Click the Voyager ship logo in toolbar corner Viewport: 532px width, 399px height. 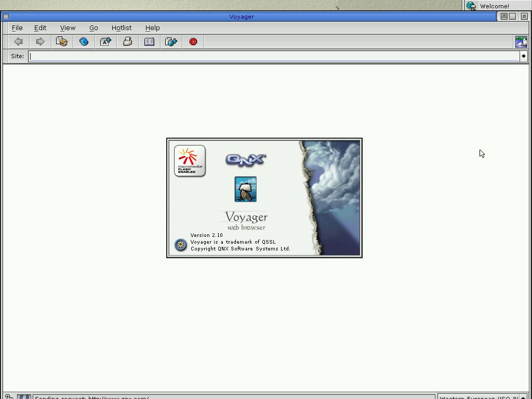coord(521,42)
